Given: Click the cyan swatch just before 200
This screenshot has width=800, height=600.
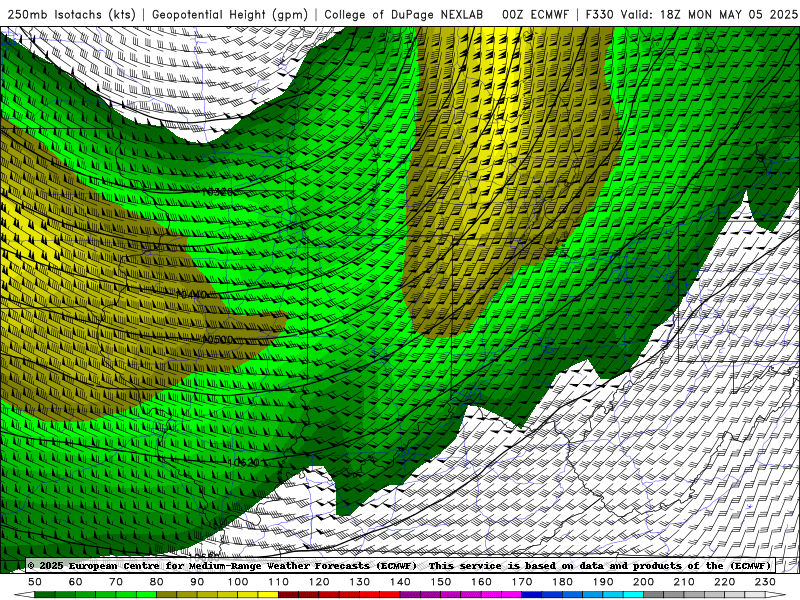Looking at the screenshot, I should 633,595.
